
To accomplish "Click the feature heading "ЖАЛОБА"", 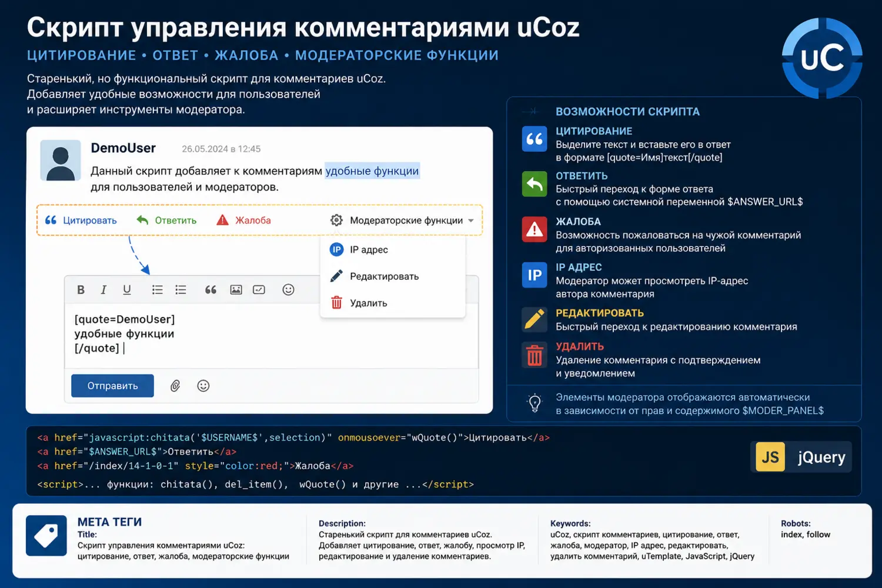I will 578,222.
